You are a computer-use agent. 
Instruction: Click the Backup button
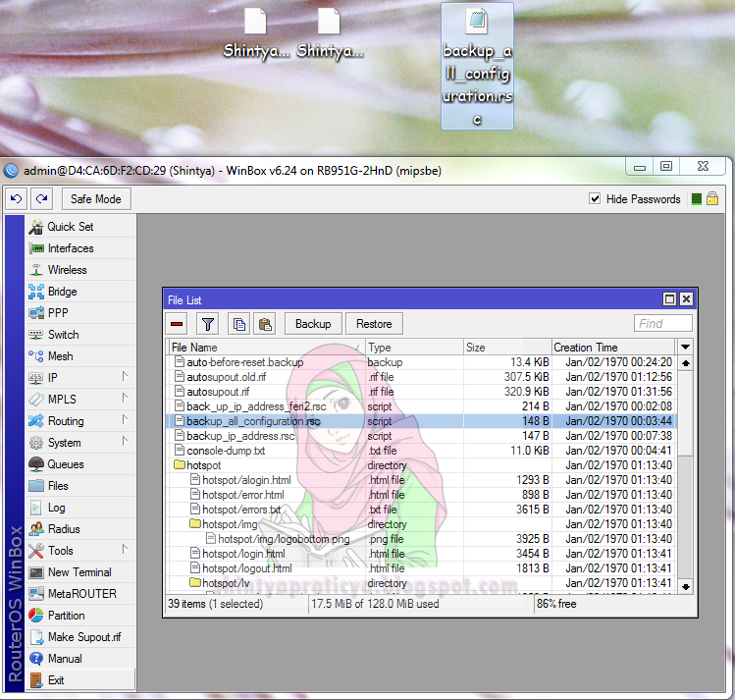313,324
